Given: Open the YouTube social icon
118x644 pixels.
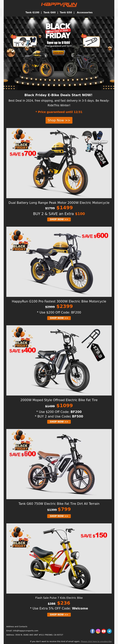Looking at the screenshot, I should [104, 631].
